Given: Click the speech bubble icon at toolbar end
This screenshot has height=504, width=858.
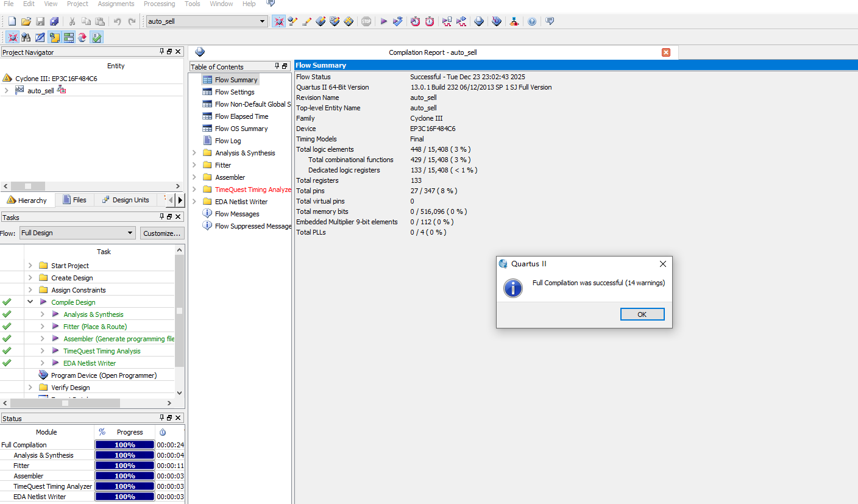Looking at the screenshot, I should (x=550, y=21).
